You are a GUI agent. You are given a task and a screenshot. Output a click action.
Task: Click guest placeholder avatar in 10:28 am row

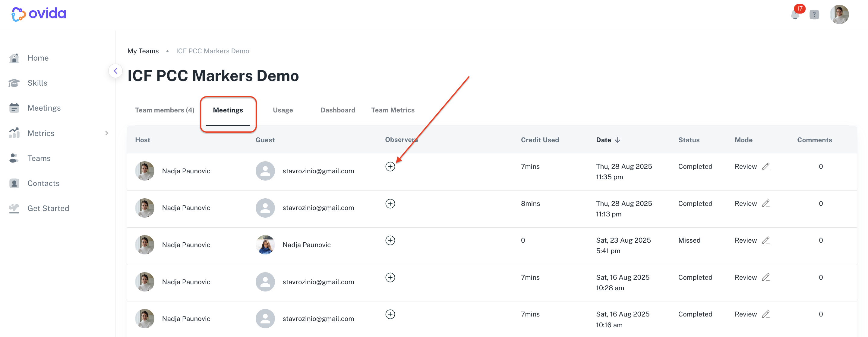[x=265, y=282]
